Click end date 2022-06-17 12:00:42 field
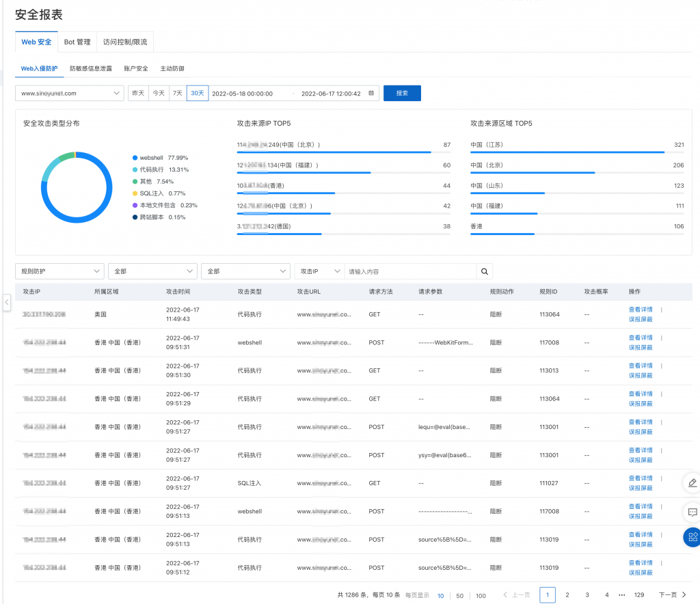The image size is (700, 604). click(331, 94)
